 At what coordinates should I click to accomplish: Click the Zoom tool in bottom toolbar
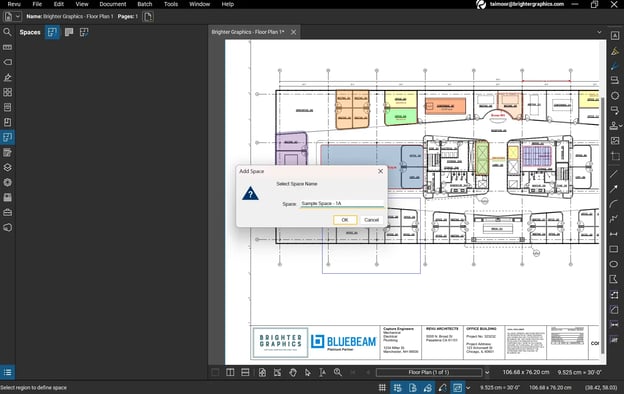pos(337,373)
